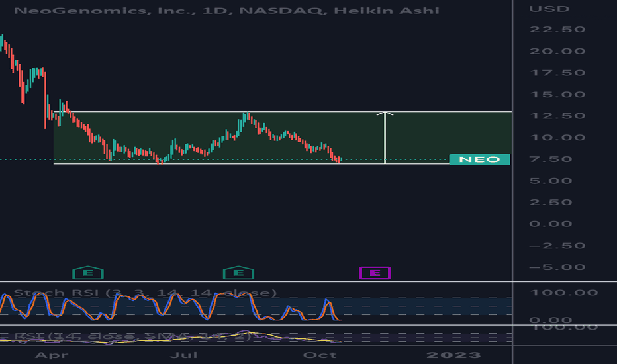The image size is (617, 364).
Task: Click the RSI 14 close indicator label
Action: pyautogui.click(x=132, y=336)
